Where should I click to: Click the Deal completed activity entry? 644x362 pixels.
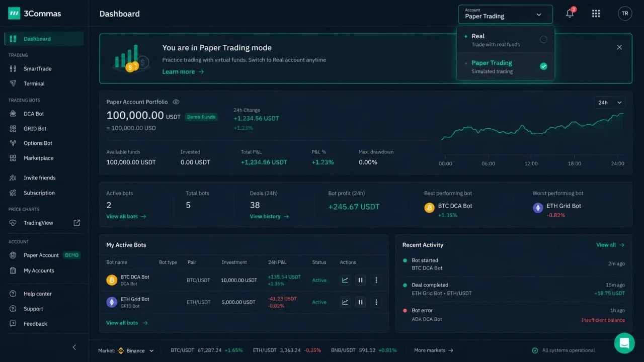(514, 289)
